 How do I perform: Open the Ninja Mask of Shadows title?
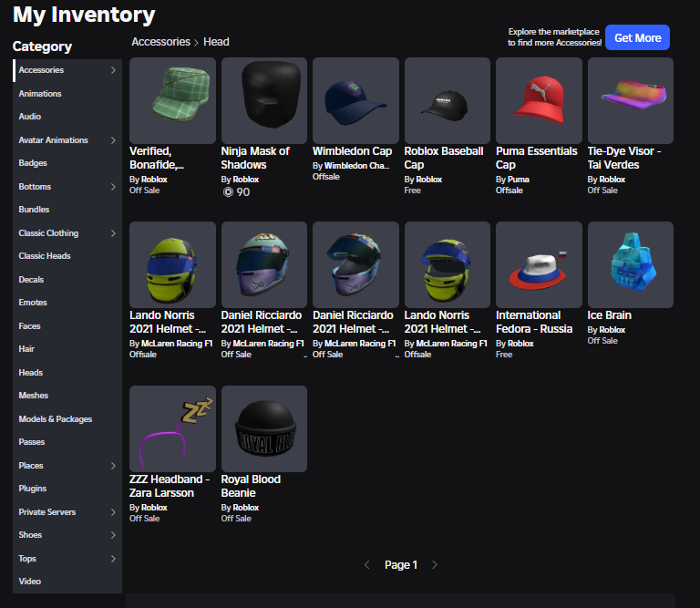255,158
